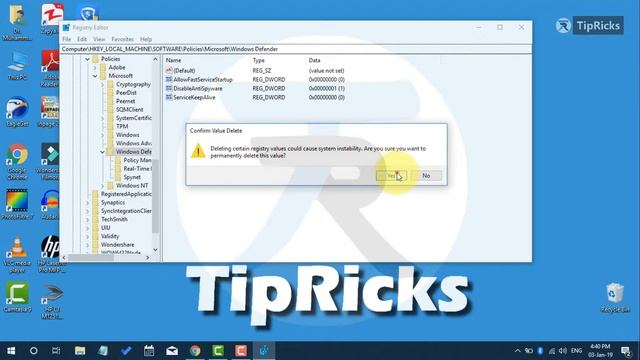
Task: Select the Adobe key in the tree
Action: (117, 67)
